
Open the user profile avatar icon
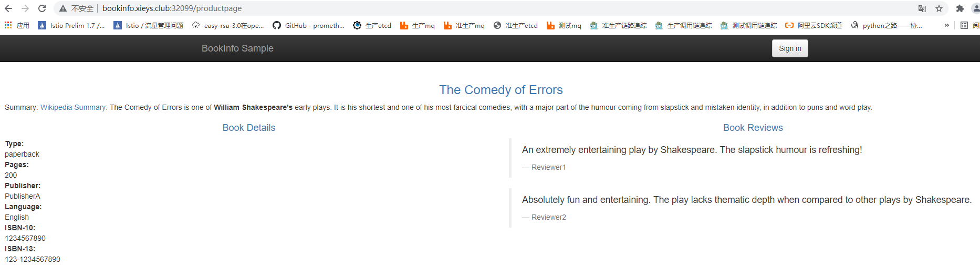(975, 8)
